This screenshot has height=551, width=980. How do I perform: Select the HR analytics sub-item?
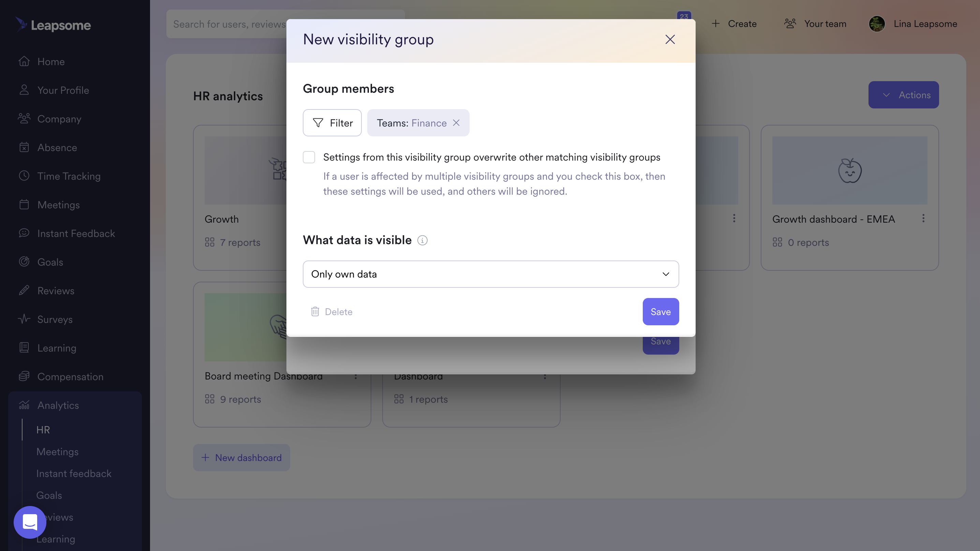[x=43, y=430]
